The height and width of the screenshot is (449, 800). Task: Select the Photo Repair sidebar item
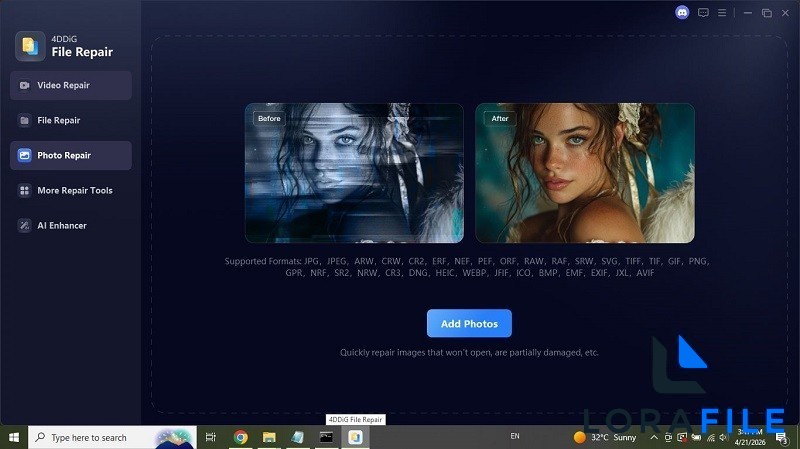(70, 155)
